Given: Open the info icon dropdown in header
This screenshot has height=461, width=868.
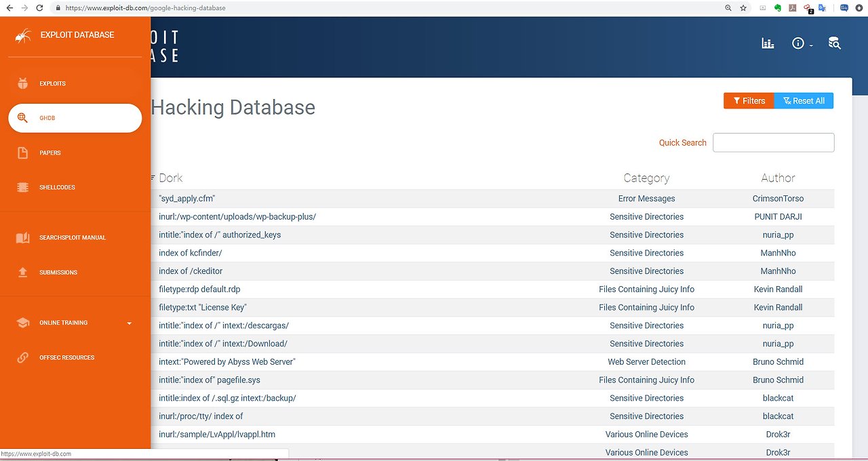Looking at the screenshot, I should tap(802, 43).
